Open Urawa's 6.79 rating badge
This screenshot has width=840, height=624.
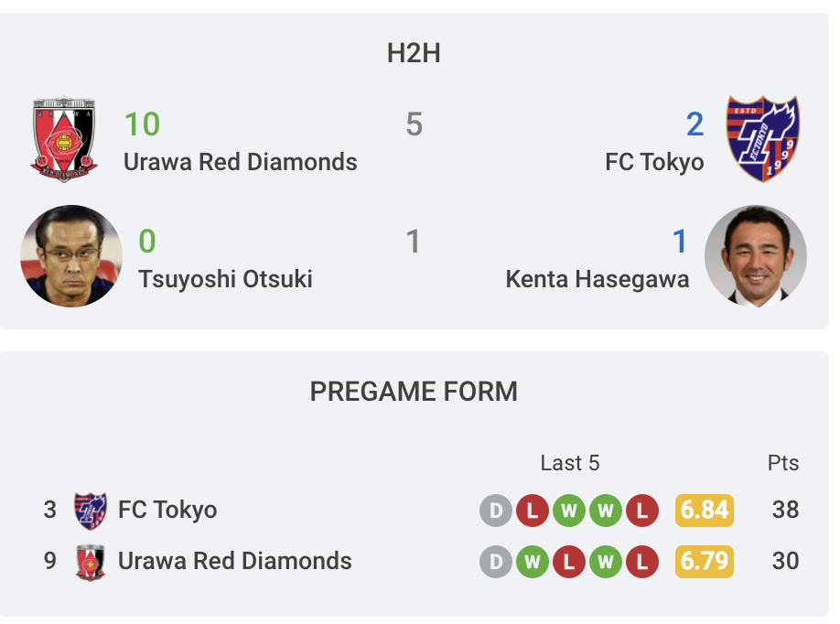pyautogui.click(x=704, y=562)
